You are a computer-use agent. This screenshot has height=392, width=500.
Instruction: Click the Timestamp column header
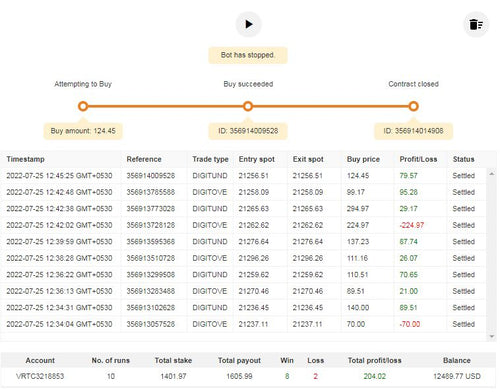(x=25, y=159)
